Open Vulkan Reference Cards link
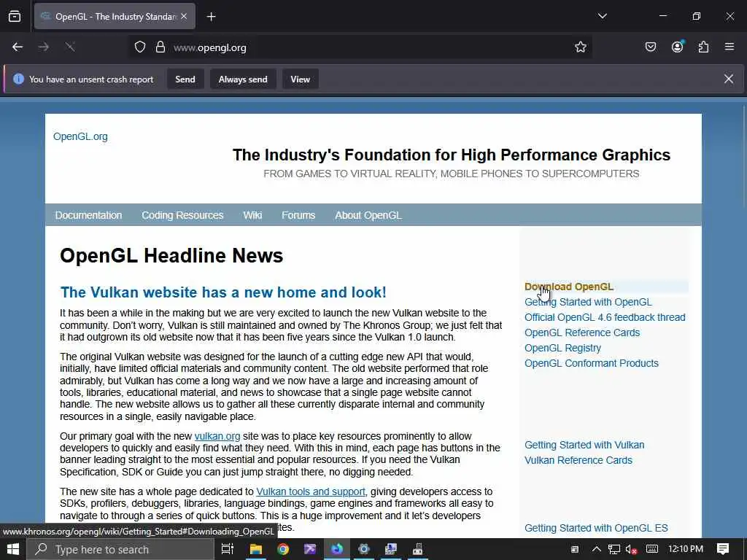This screenshot has width=747, height=560. 578,460
